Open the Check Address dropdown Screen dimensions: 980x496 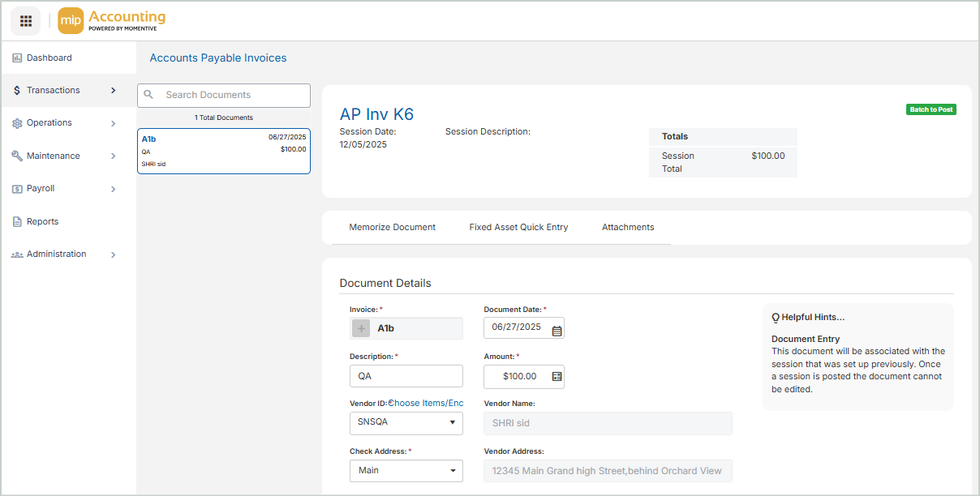click(x=406, y=471)
